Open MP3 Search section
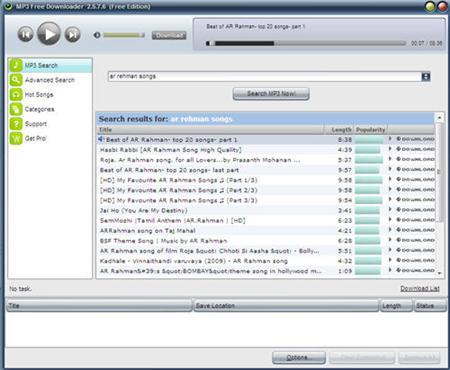Viewport: 450px width, 370px height. coord(50,65)
